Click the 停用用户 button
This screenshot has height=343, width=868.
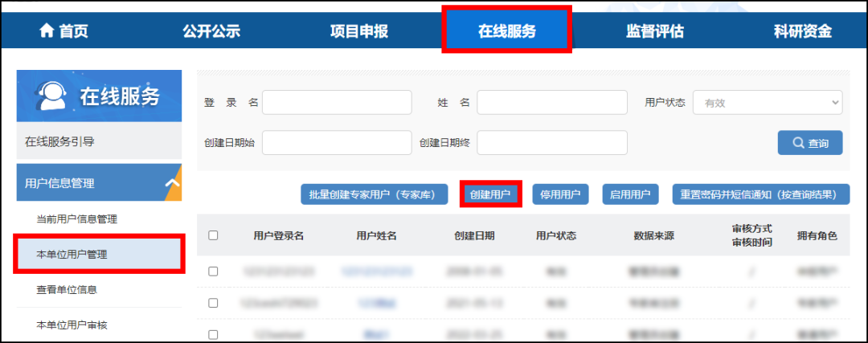[560, 194]
